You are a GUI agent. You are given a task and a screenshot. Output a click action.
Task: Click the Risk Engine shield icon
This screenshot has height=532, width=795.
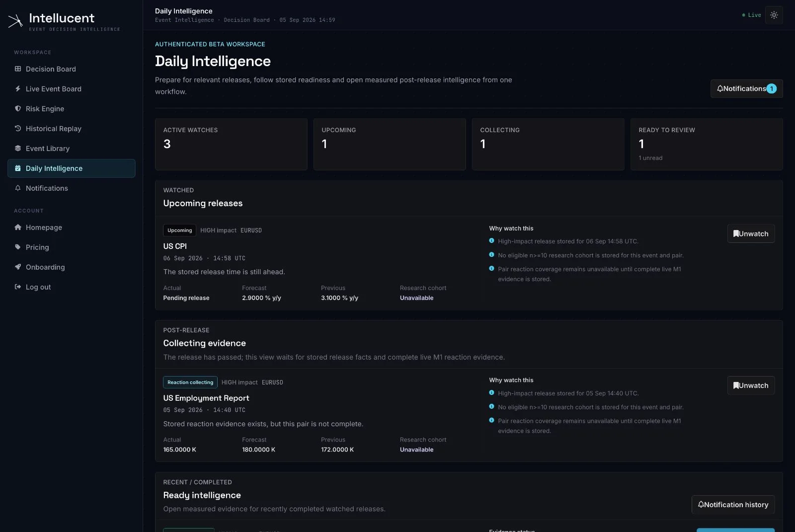(18, 109)
